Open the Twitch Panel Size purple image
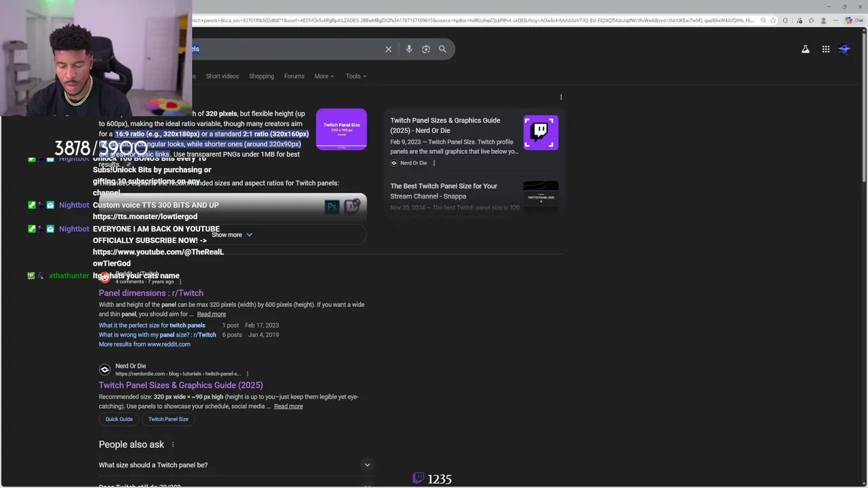 point(341,129)
